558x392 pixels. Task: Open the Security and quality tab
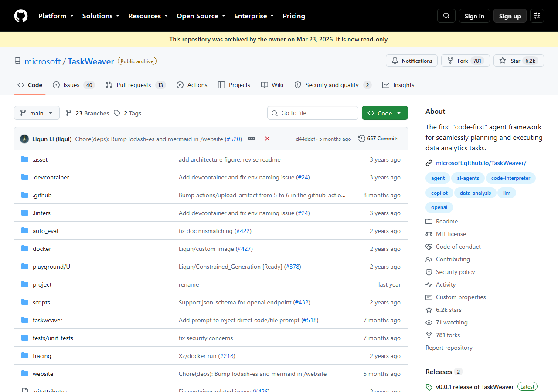(333, 85)
